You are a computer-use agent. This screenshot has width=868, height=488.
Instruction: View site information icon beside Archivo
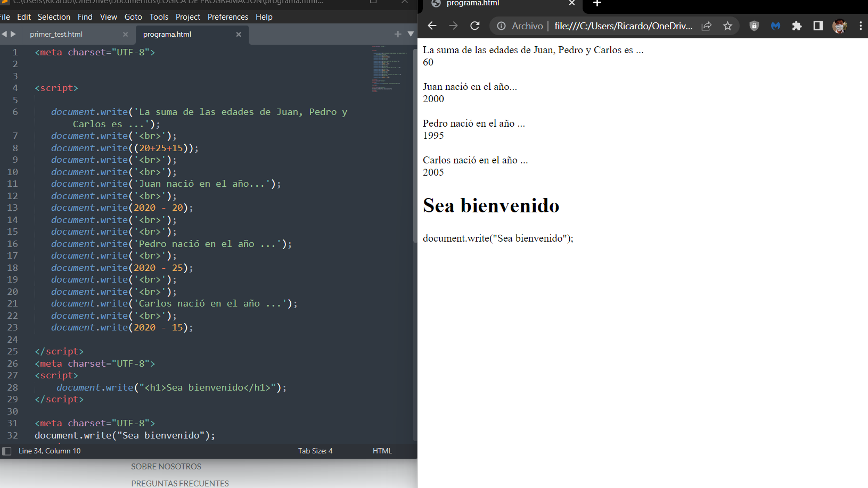501,26
